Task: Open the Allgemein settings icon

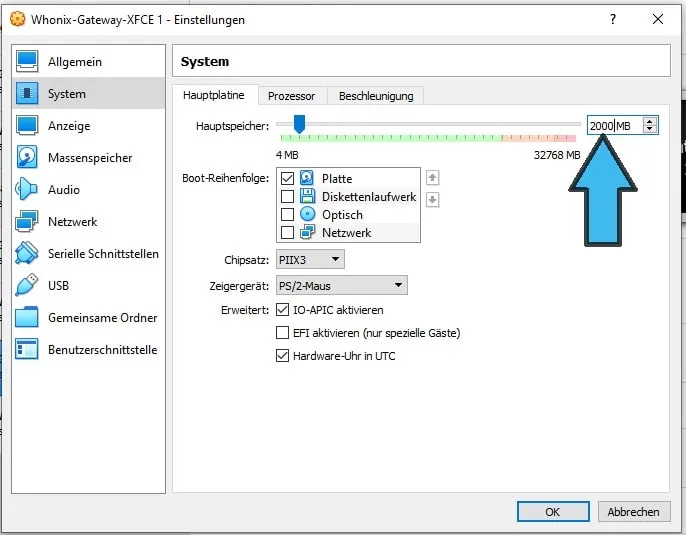Action: 27,61
